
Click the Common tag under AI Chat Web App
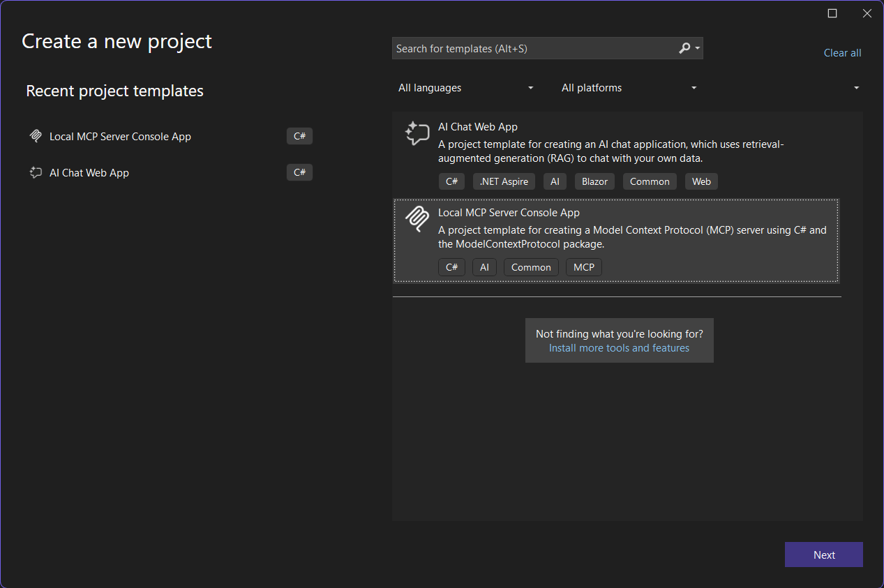[650, 181]
